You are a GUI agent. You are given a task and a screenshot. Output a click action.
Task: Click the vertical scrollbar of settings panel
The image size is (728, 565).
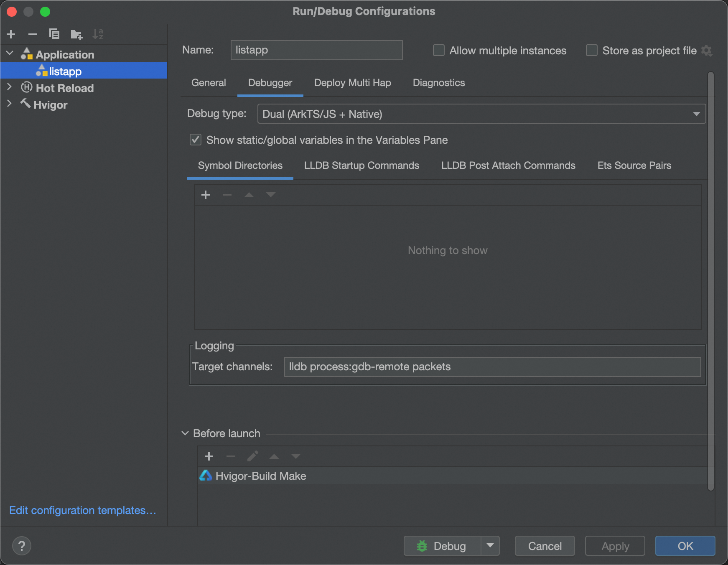[711, 281]
